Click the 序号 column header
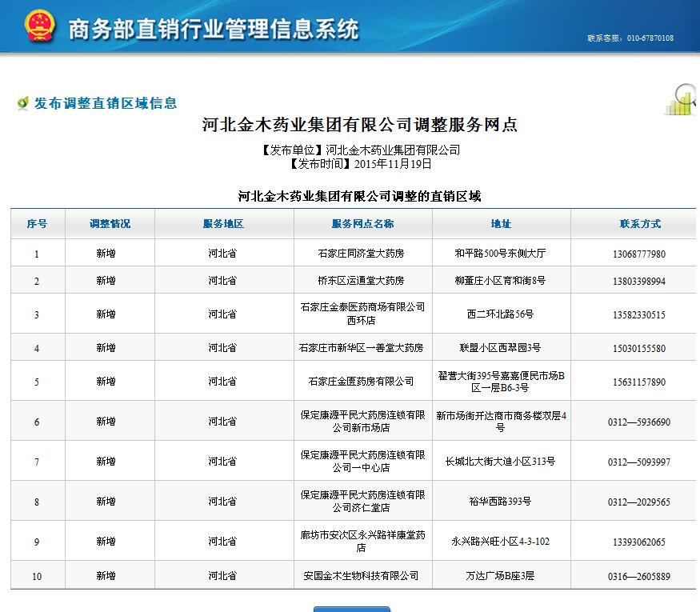 pyautogui.click(x=37, y=224)
